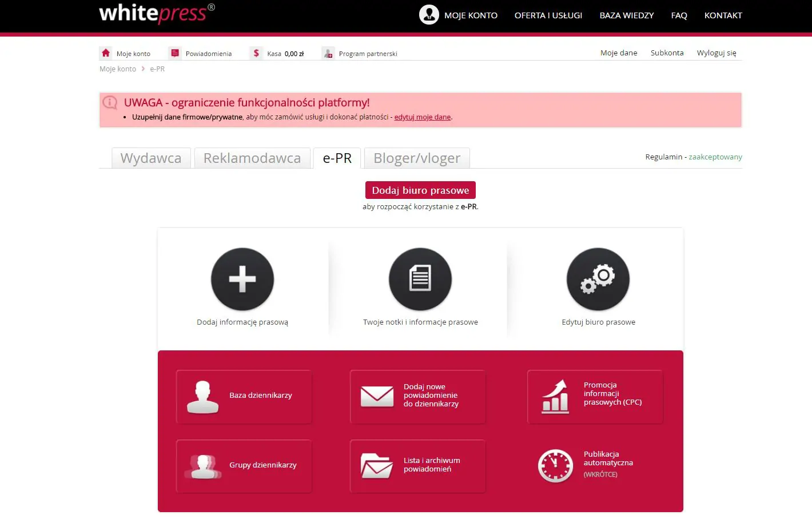Screen dimensions: 812x519
Task: Click the Dodaj informację prasową label
Action: [x=242, y=322]
